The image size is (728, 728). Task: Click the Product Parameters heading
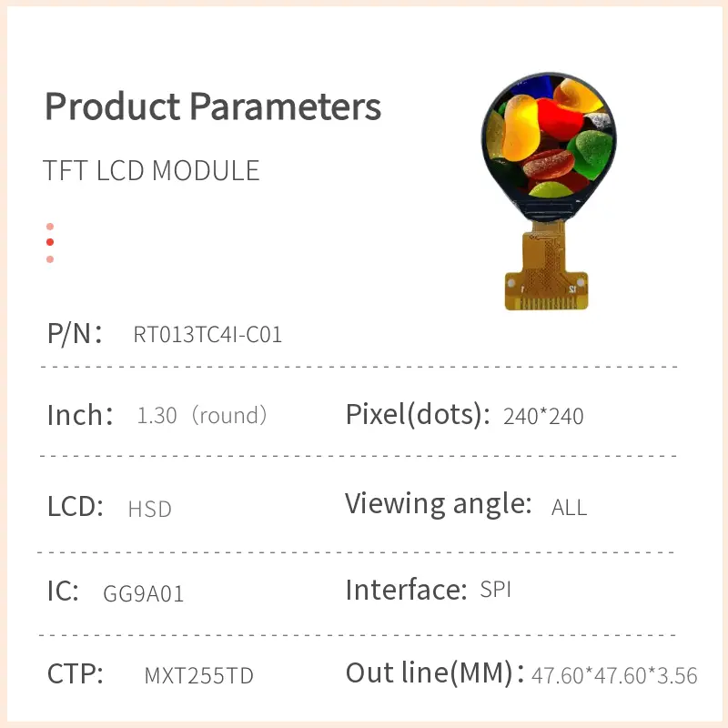[x=213, y=107]
